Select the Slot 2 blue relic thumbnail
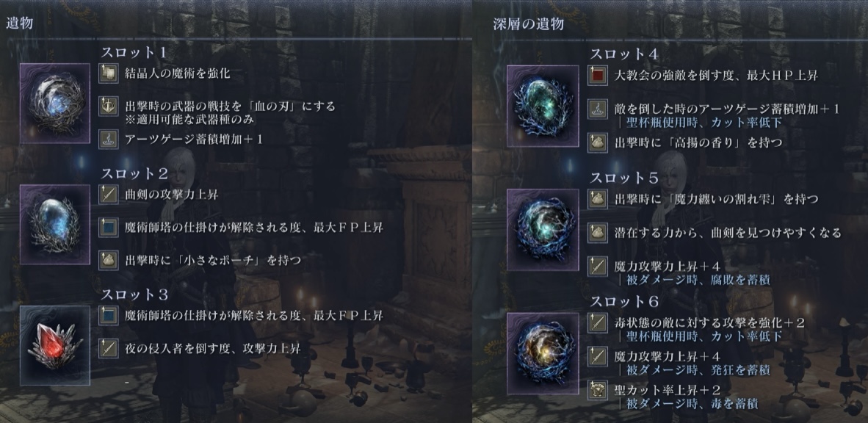Viewport: 868px width, 423px height. tap(55, 224)
